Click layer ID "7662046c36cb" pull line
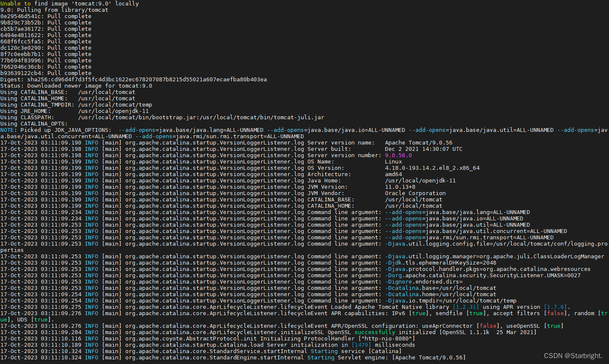Screen dimensions: 609x364 (x=46, y=67)
